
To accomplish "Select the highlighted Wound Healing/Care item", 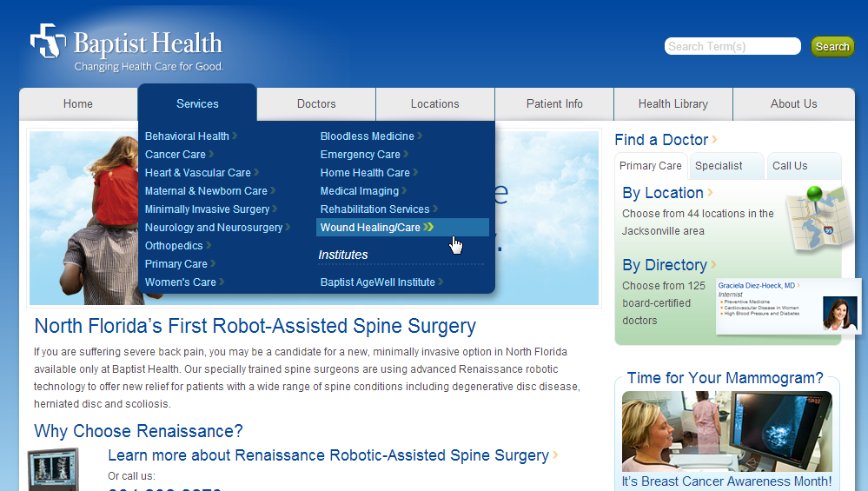I will coord(402,227).
